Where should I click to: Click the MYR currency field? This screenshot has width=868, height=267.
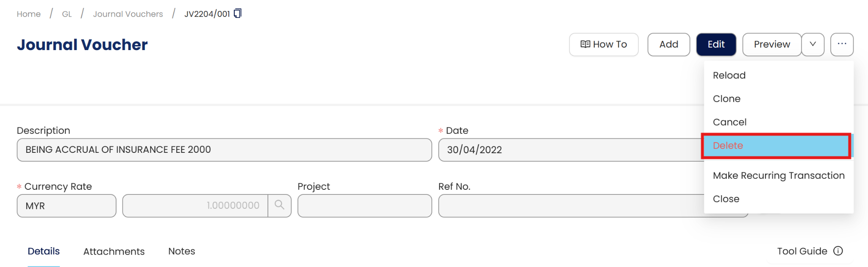(66, 206)
